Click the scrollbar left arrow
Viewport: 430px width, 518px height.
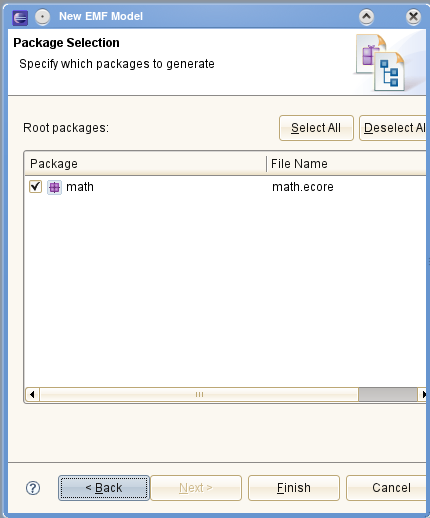tap(32, 395)
